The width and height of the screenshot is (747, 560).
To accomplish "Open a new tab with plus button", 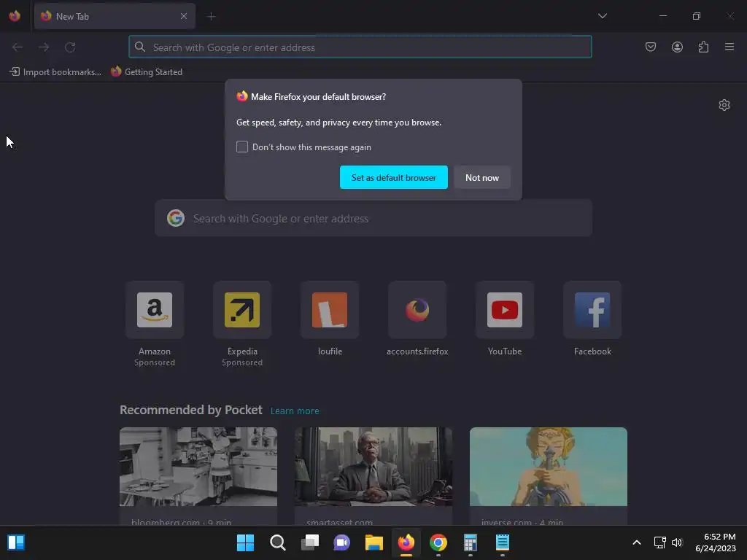I will [211, 17].
